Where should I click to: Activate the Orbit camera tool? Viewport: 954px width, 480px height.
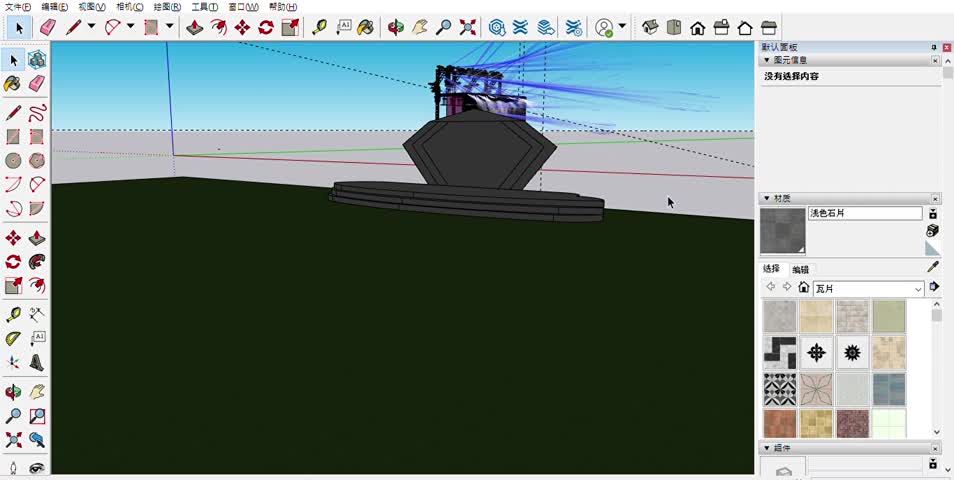[x=396, y=28]
